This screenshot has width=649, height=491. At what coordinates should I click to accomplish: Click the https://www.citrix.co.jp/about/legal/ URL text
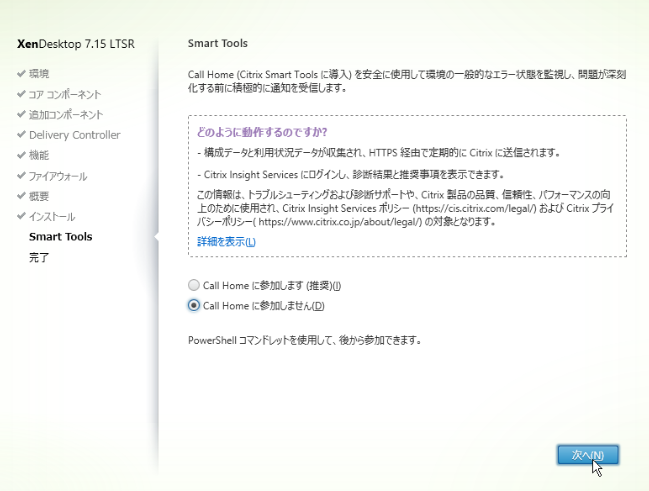point(339,222)
